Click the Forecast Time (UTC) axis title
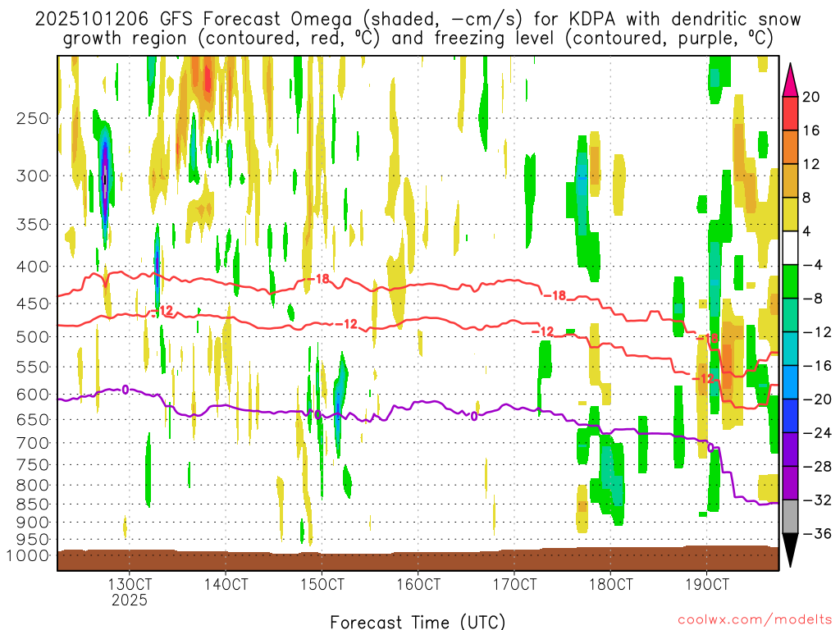Screen dimensions: 840x630 [418, 621]
